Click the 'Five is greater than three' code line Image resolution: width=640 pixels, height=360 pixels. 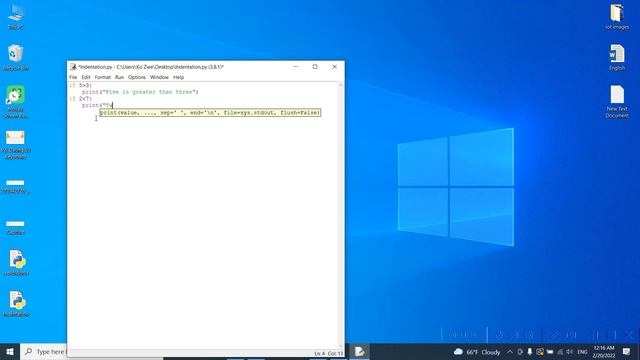pos(140,92)
